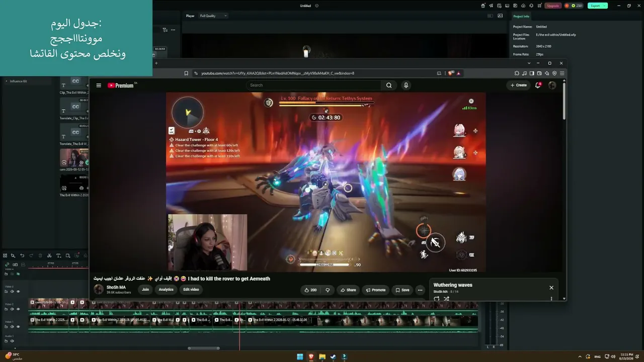
Task: Mute the Video 2 track
Action: [x=13, y=309]
